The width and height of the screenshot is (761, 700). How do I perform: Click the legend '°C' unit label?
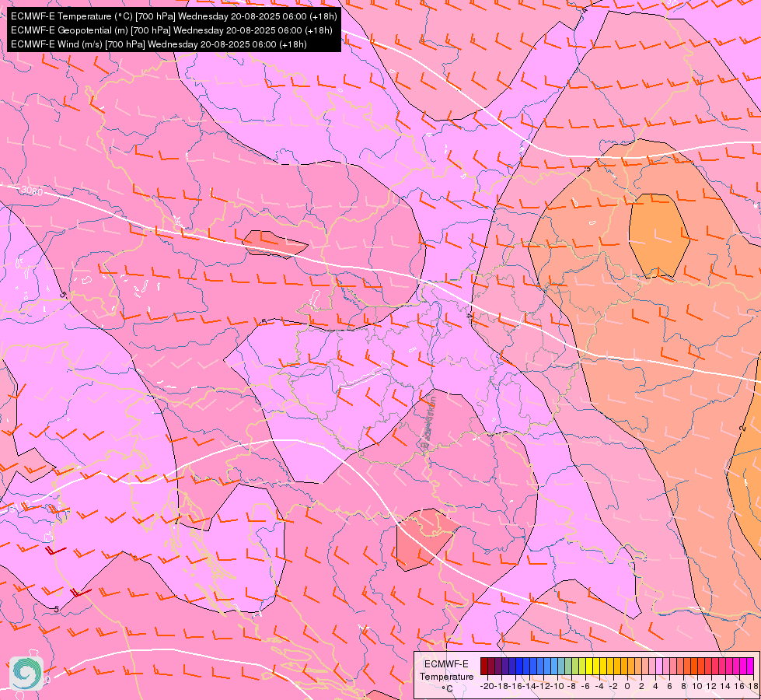pos(448,689)
